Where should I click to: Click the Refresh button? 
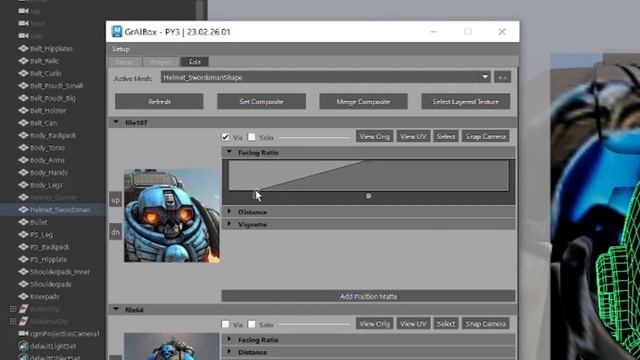pyautogui.click(x=159, y=101)
